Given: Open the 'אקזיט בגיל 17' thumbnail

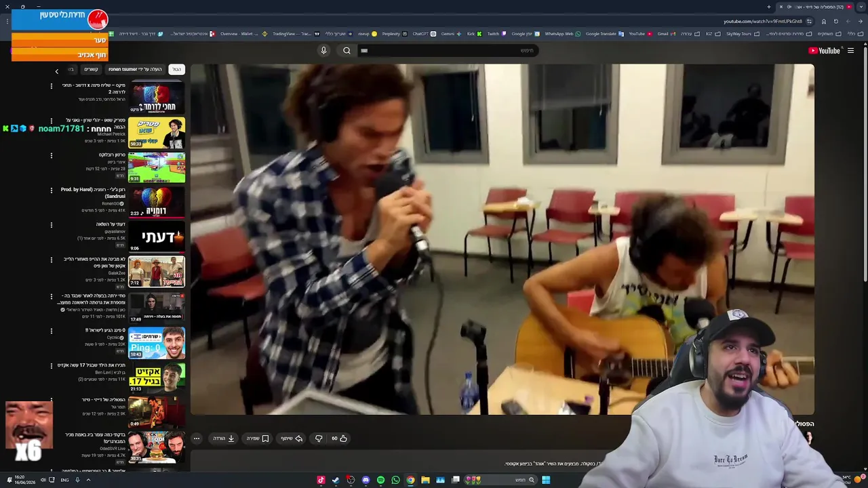Looking at the screenshot, I should coord(157,378).
